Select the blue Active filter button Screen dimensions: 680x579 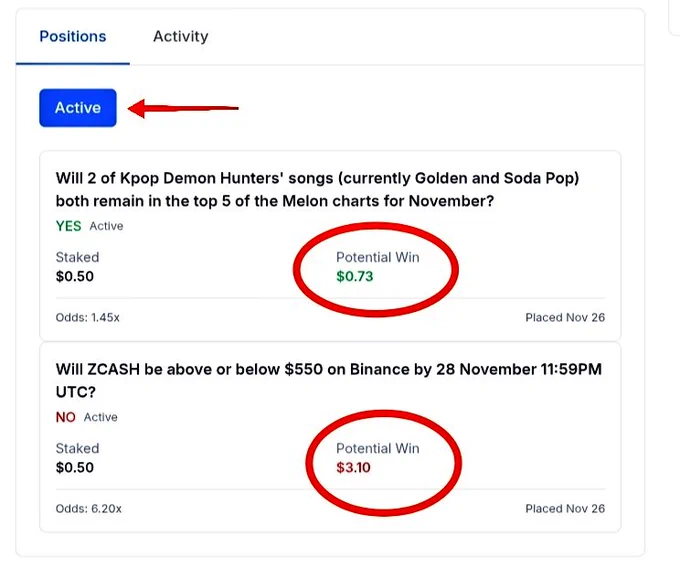click(x=78, y=108)
